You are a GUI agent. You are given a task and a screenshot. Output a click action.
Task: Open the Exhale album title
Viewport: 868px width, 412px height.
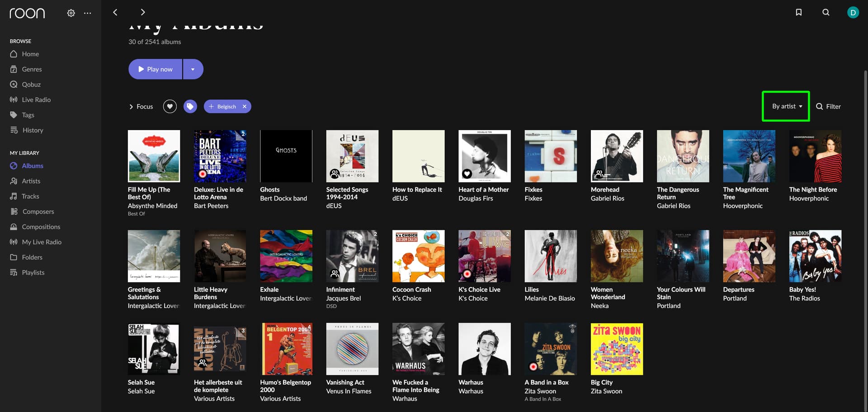269,290
